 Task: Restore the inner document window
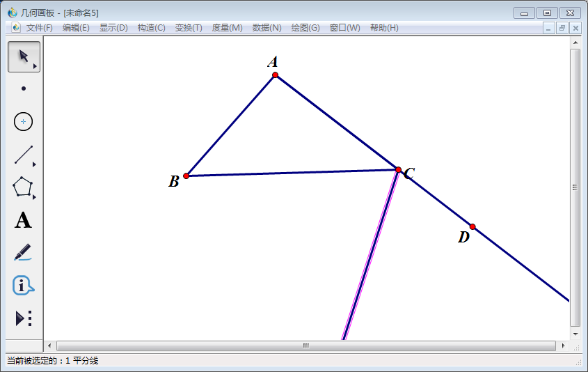coord(562,28)
